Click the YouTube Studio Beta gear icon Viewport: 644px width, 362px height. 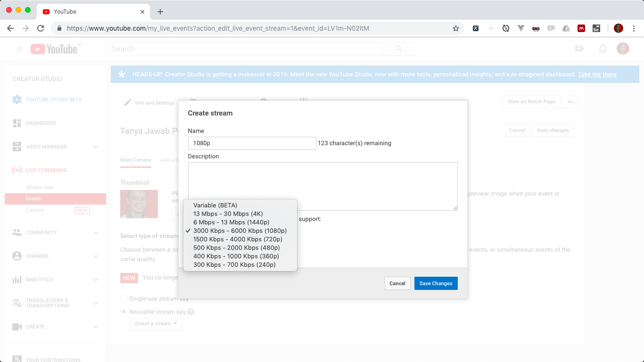point(17,99)
